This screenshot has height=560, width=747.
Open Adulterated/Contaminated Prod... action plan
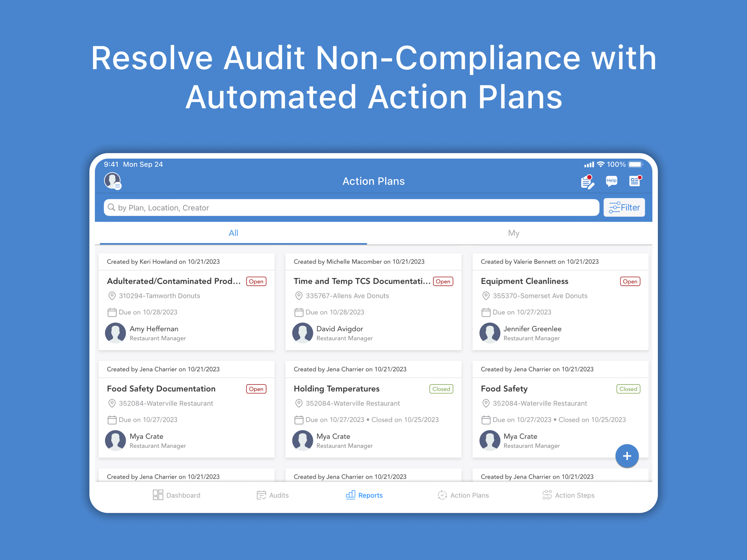(174, 281)
